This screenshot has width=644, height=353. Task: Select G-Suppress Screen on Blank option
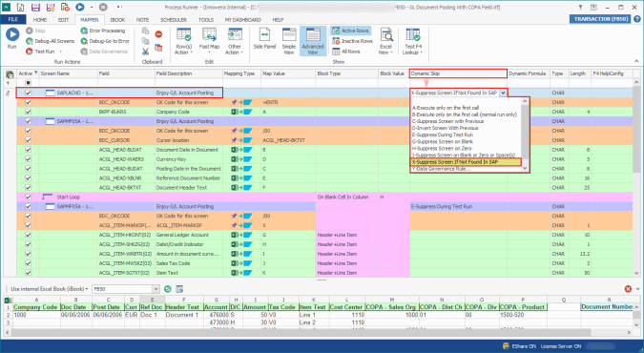click(443, 141)
